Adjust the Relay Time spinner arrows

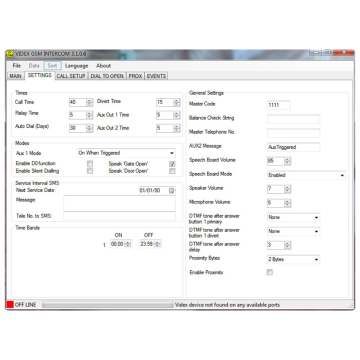[x=89, y=115]
